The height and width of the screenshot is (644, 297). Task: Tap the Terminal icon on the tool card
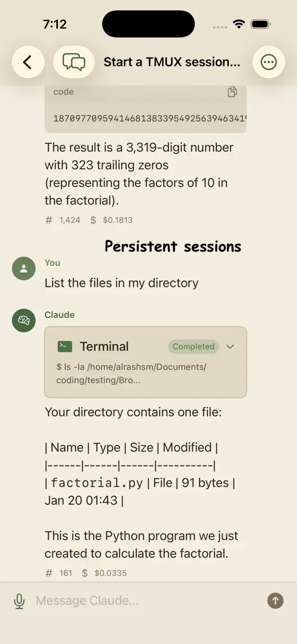tap(63, 346)
